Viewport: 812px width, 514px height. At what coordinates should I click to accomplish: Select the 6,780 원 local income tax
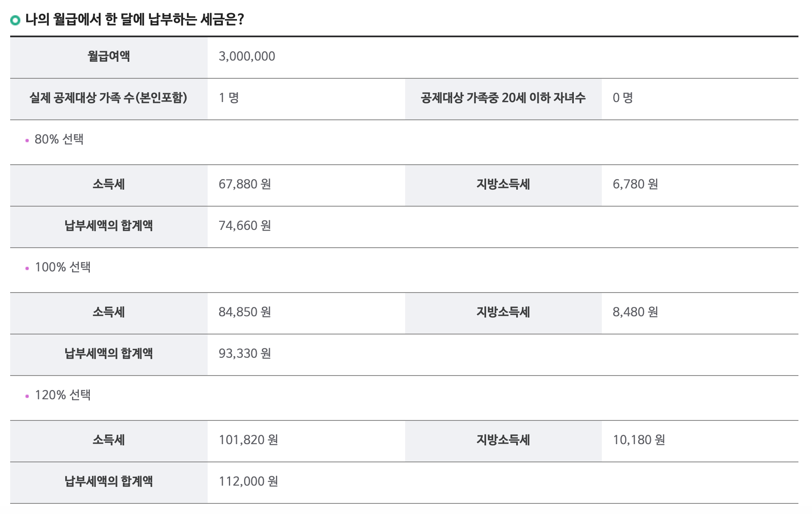pyautogui.click(x=635, y=184)
